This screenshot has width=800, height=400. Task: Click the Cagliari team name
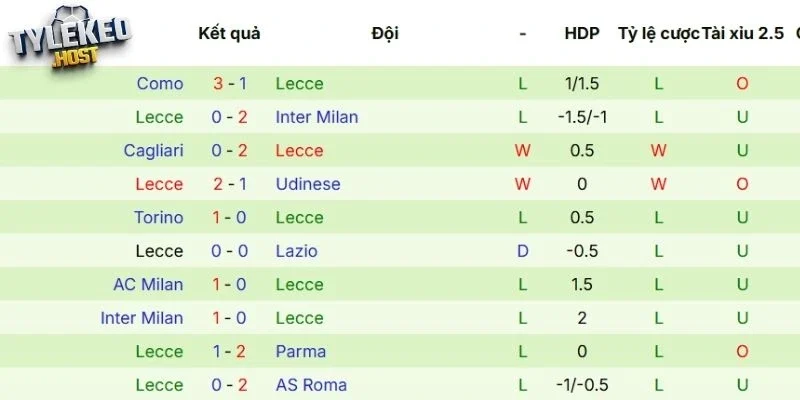pyautogui.click(x=153, y=151)
